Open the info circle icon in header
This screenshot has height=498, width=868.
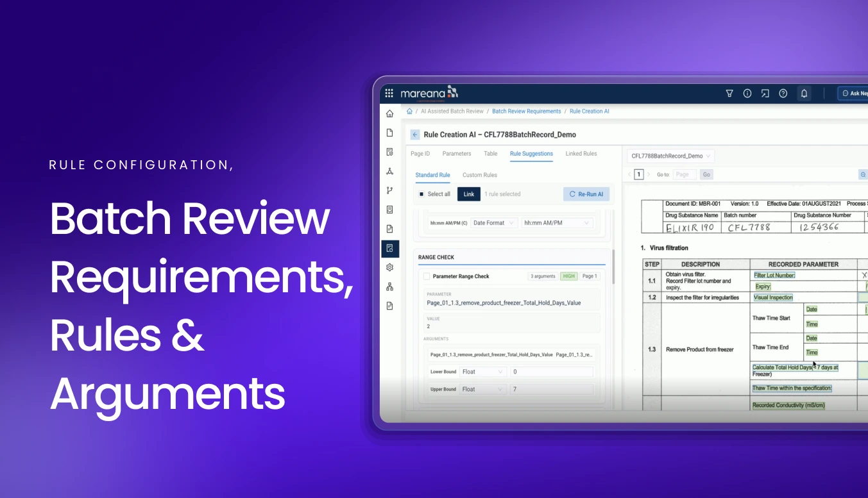[x=747, y=93]
